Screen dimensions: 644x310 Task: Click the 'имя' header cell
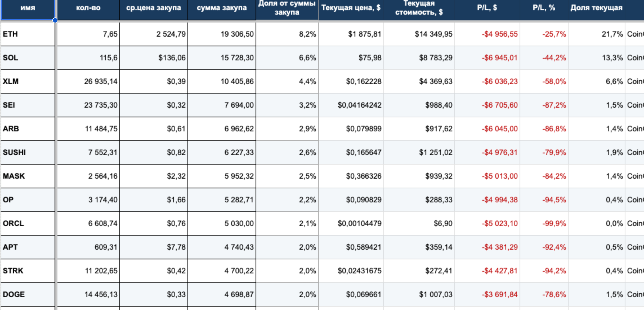coord(28,10)
